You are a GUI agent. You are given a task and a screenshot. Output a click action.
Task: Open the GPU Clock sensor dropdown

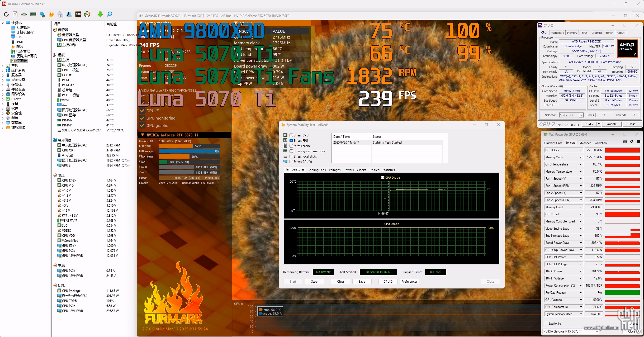coord(581,150)
